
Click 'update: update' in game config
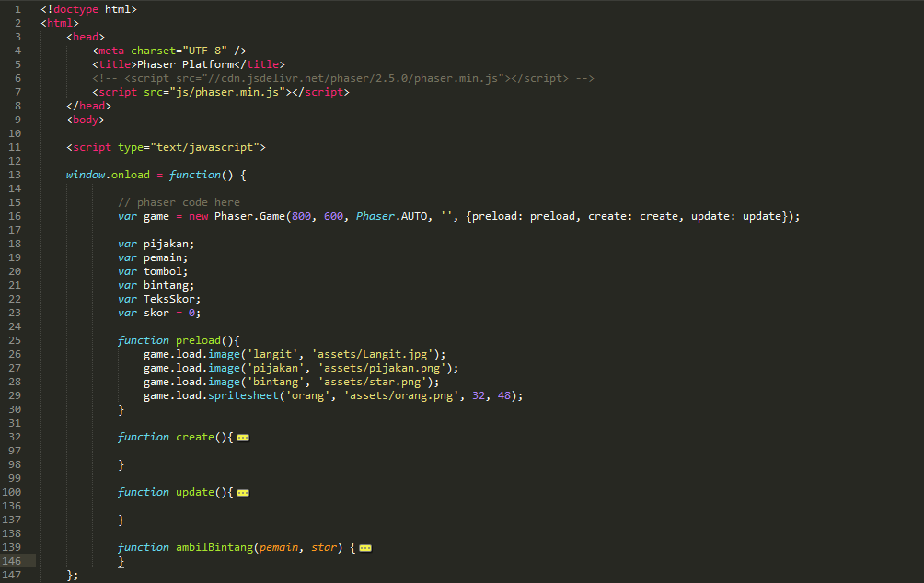tap(736, 216)
